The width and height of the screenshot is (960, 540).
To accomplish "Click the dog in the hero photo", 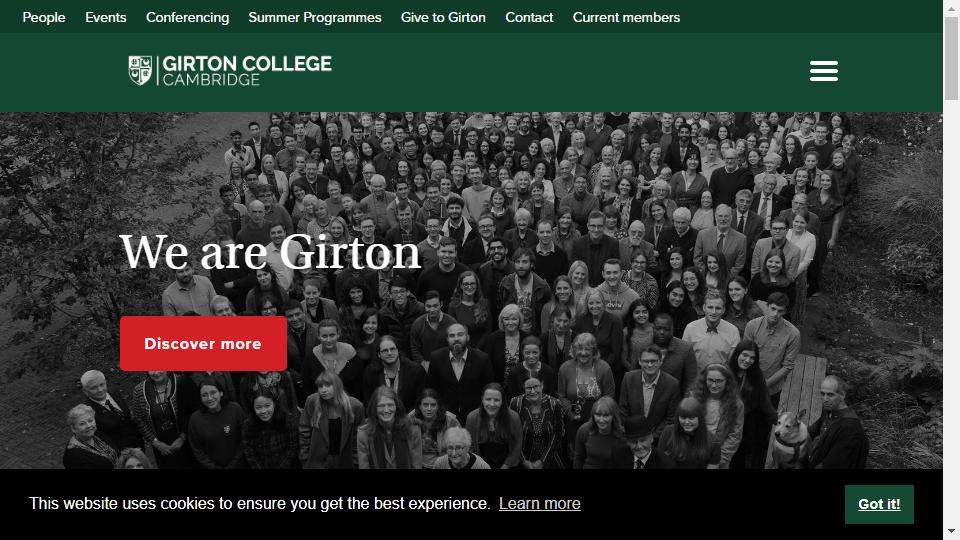I will coord(790,438).
